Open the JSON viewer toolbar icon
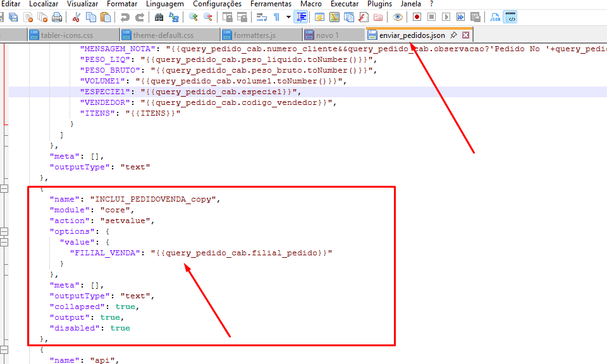This screenshot has height=364, width=607. (495, 17)
